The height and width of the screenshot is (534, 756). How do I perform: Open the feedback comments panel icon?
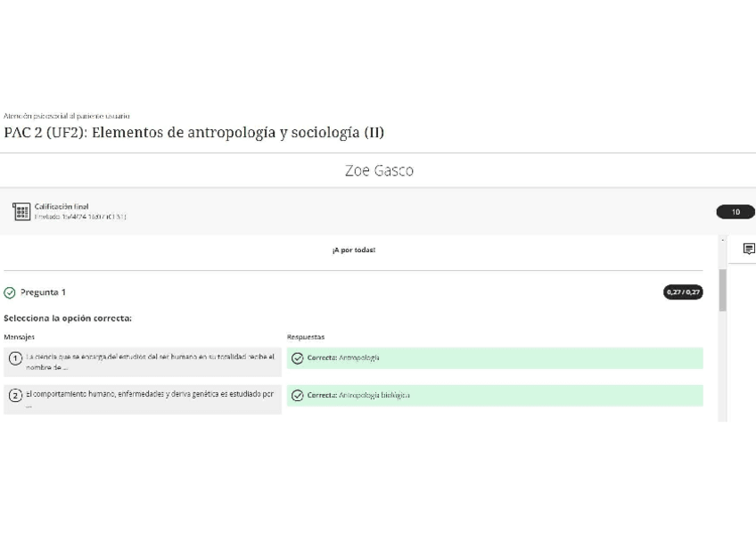tap(748, 250)
